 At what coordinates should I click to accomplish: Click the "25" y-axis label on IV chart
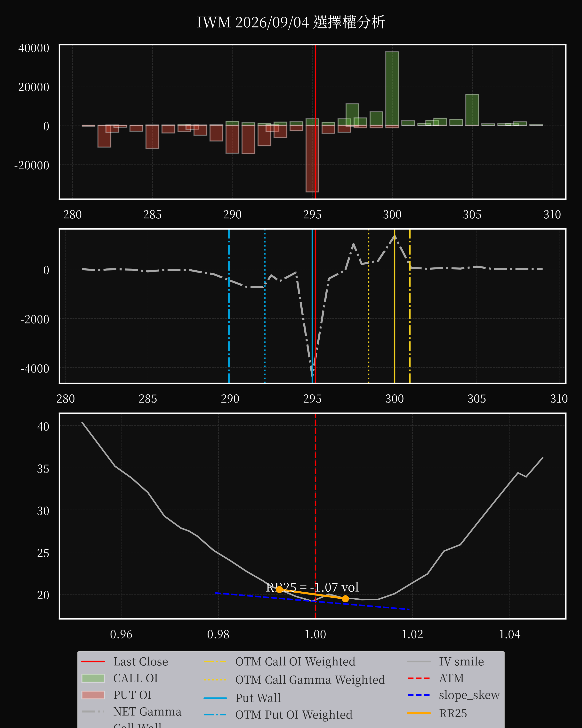(x=43, y=553)
